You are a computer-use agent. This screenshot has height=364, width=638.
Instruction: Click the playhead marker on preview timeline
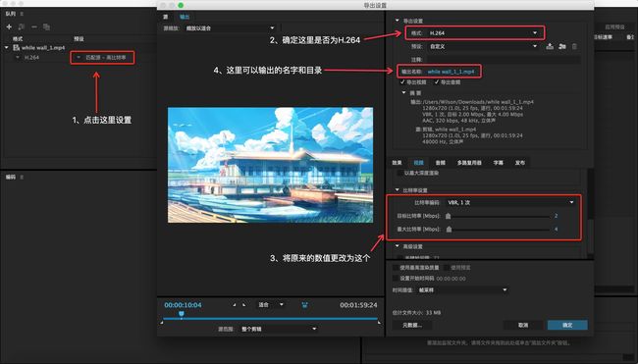[x=182, y=314]
